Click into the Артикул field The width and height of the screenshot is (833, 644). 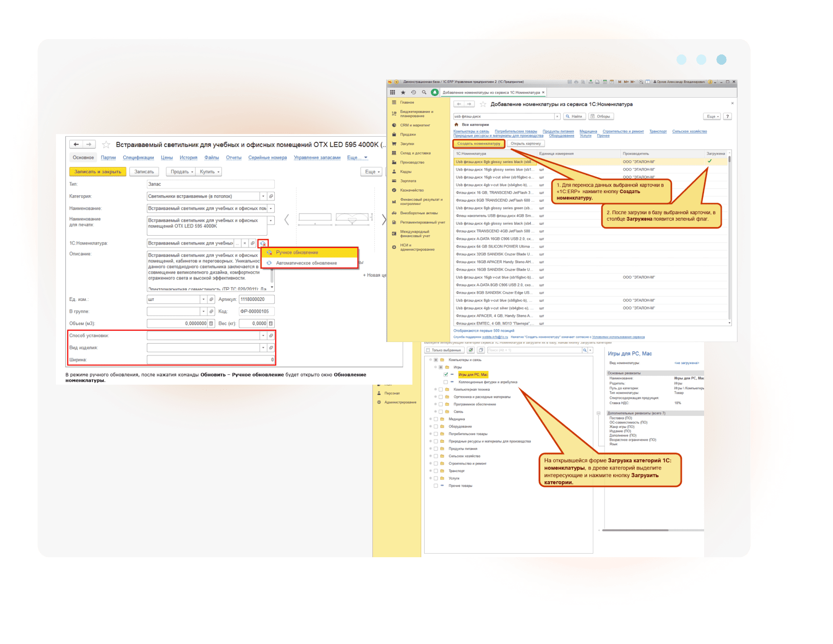[256, 299]
